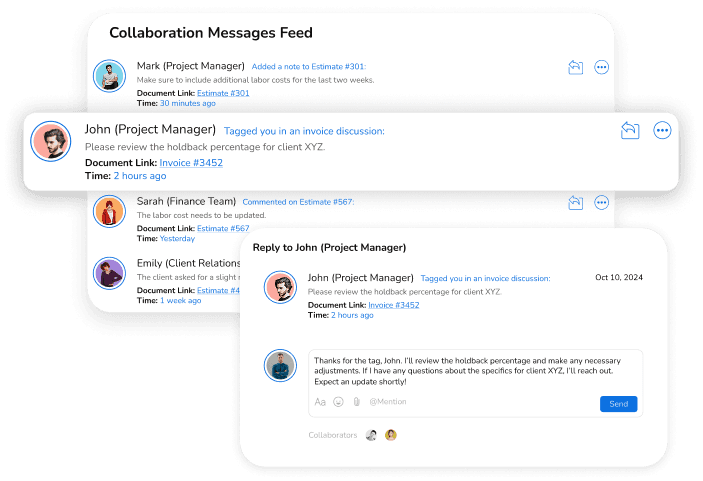Click attachment paperclip icon in reply box
The height and width of the screenshot is (481, 703).
[x=356, y=402]
